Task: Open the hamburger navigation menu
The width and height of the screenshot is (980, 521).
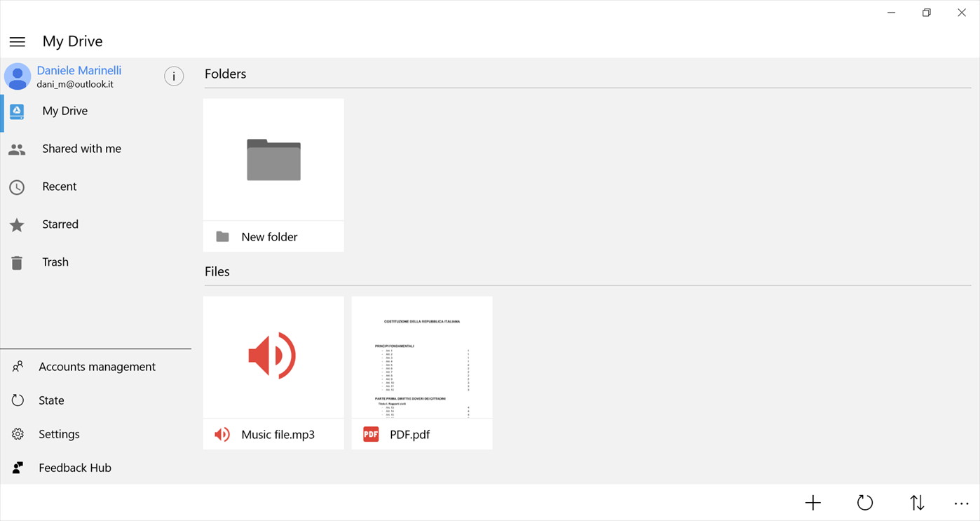Action: click(x=18, y=42)
